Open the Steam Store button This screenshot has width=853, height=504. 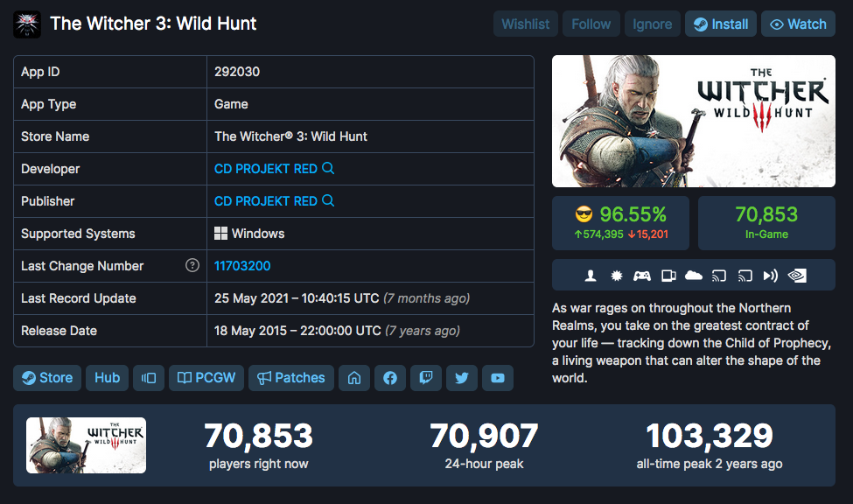tap(47, 378)
